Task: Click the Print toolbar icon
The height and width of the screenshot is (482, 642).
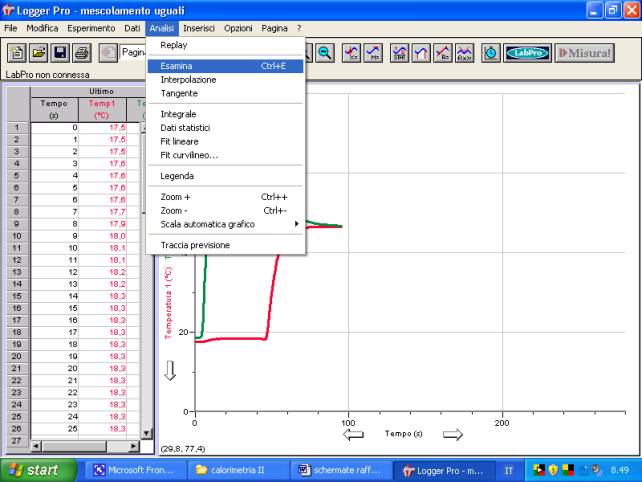Action: click(82, 53)
